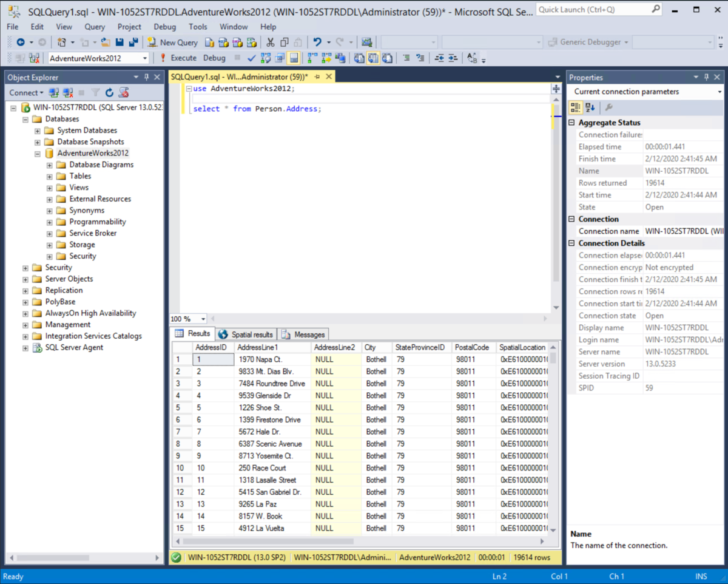Switch to the Spatial results tab
728x584 pixels.
pos(246,334)
